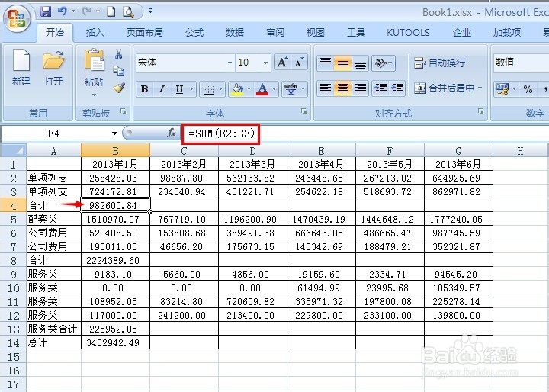This screenshot has height=392, width=549.
Task: Save the workbook from quick access toolbar
Action: [x=46, y=11]
